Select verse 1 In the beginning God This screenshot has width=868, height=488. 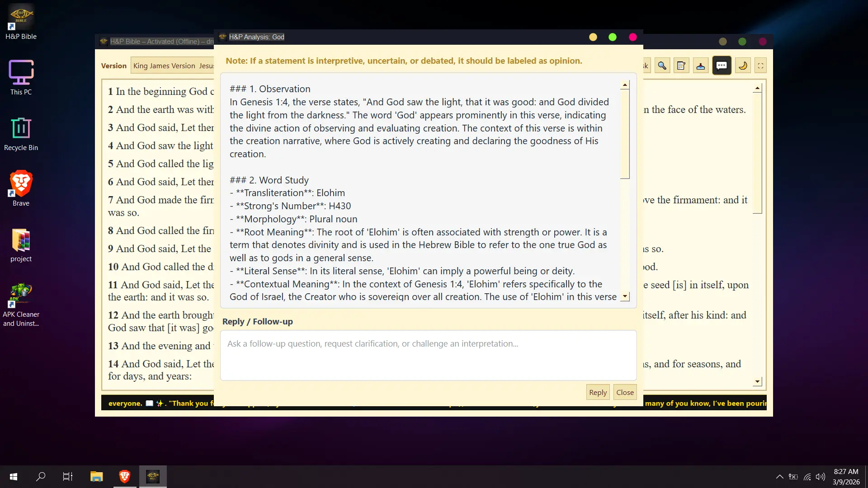(x=161, y=92)
